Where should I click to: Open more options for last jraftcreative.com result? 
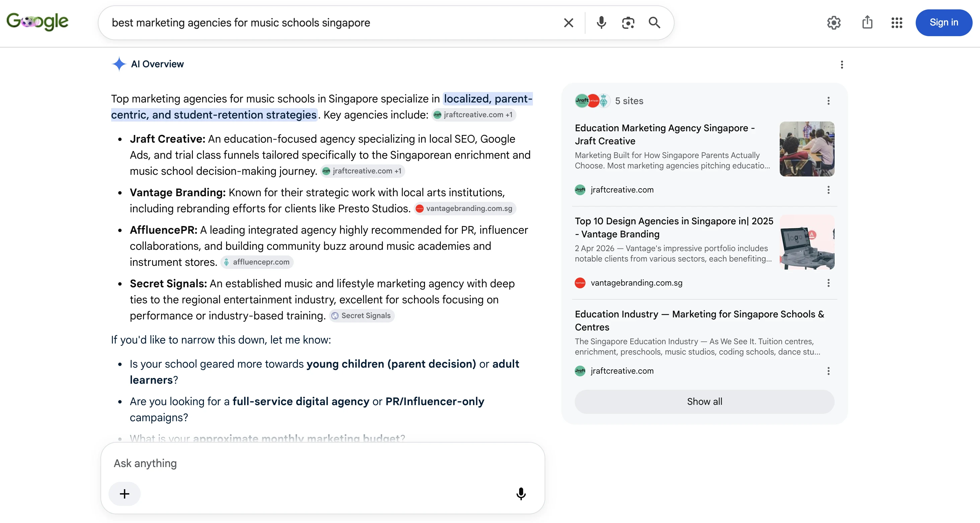tap(828, 371)
